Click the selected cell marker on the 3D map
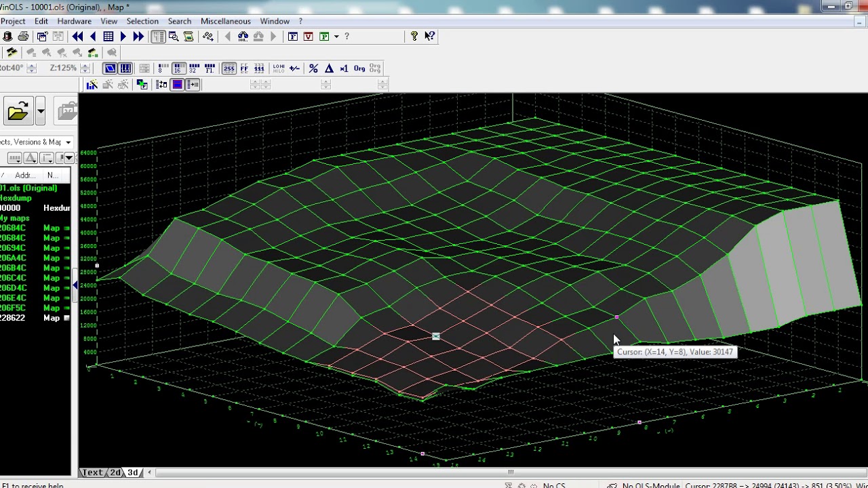The height and width of the screenshot is (488, 868). point(435,336)
